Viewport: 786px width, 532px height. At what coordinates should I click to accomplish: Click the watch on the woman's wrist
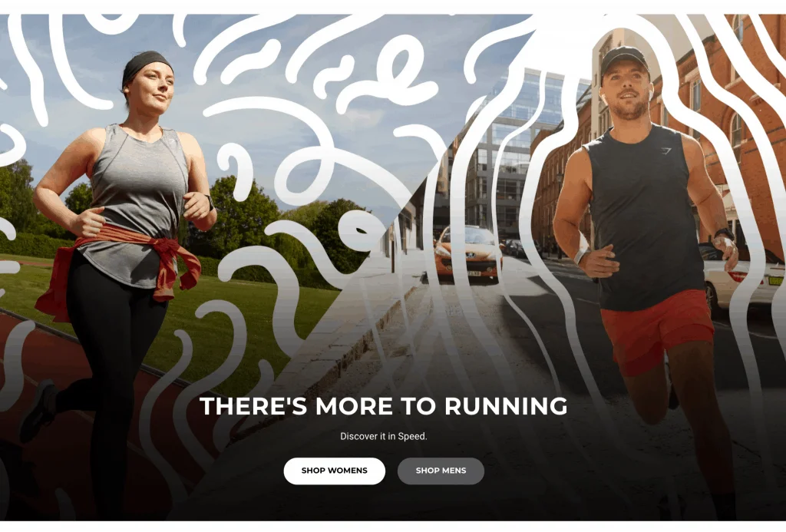pyautogui.click(x=210, y=203)
